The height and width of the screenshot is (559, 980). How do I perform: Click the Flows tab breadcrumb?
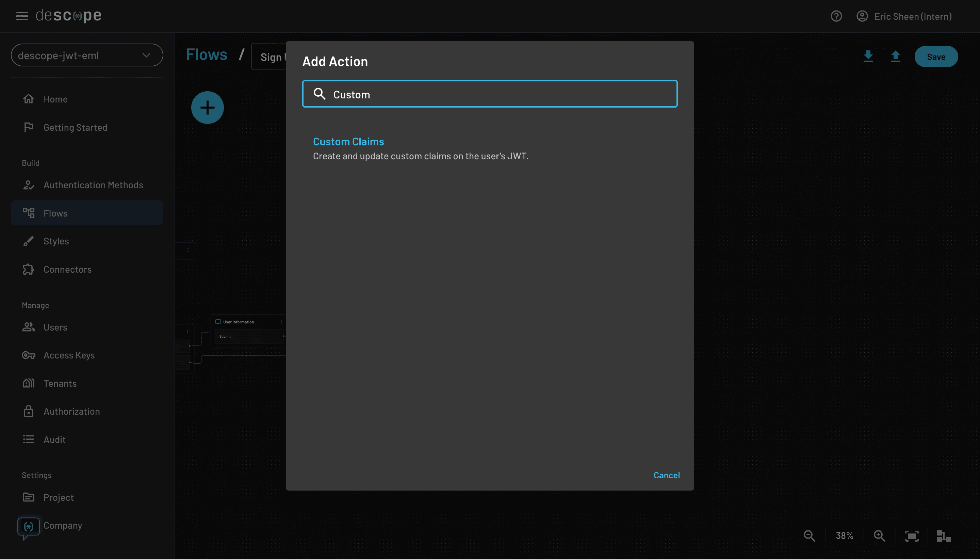coord(207,53)
